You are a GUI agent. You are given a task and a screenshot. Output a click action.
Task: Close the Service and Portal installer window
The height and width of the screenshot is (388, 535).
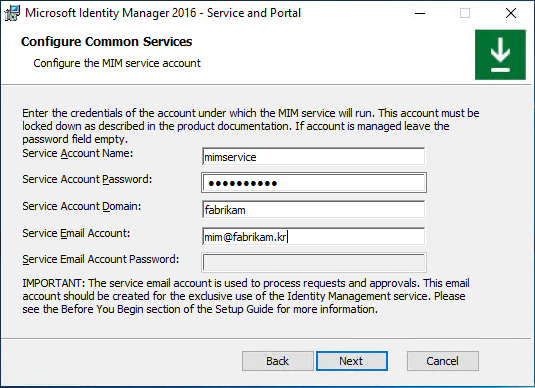(x=511, y=13)
